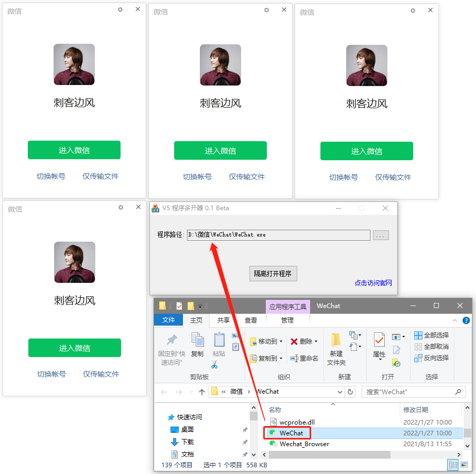Open the New item dropdown in New group
Viewport: 476px width, 474px height.
tap(355, 335)
